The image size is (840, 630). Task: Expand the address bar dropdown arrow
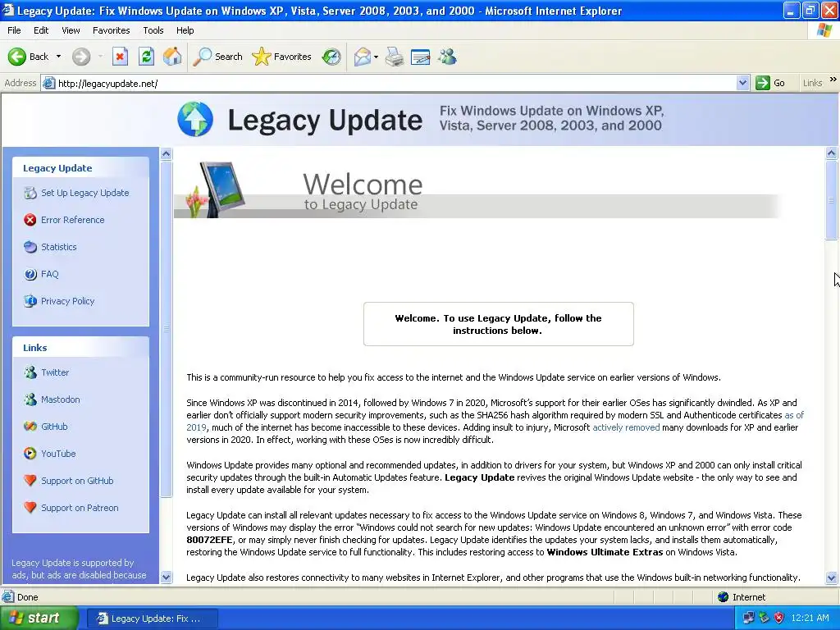[742, 83]
